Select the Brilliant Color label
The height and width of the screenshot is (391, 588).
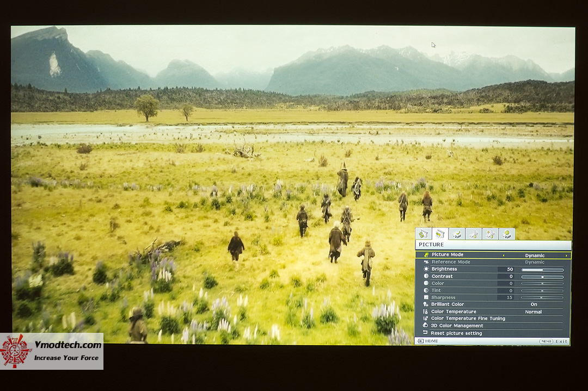(x=448, y=304)
